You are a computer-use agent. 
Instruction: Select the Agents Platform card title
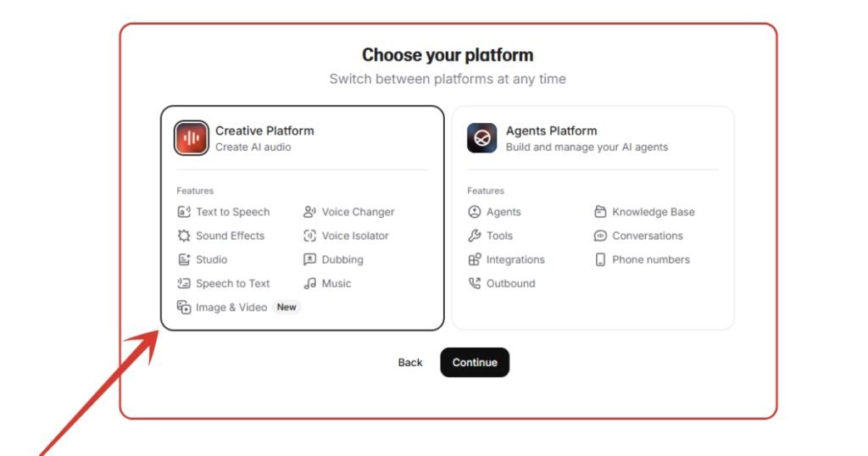tap(551, 131)
